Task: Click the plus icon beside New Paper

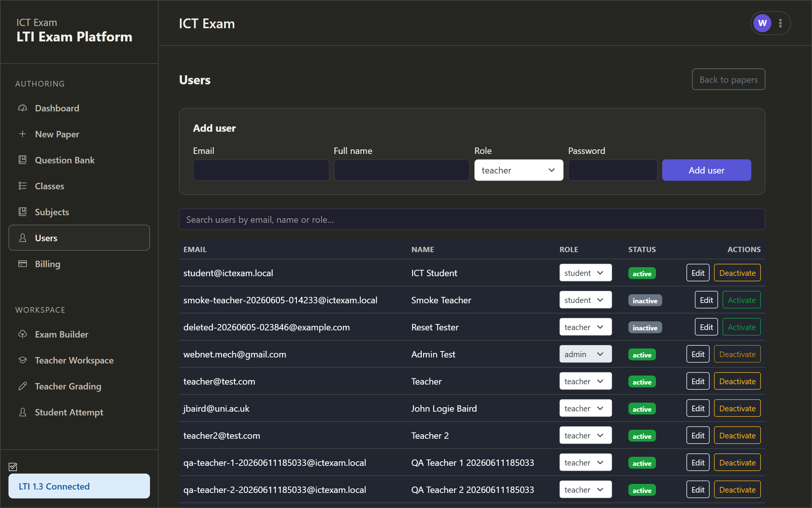Action: point(23,134)
